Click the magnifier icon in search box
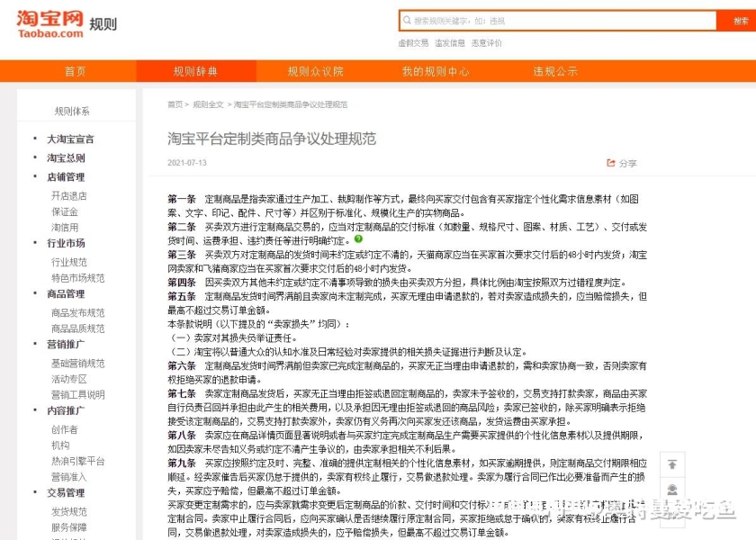 (x=407, y=21)
